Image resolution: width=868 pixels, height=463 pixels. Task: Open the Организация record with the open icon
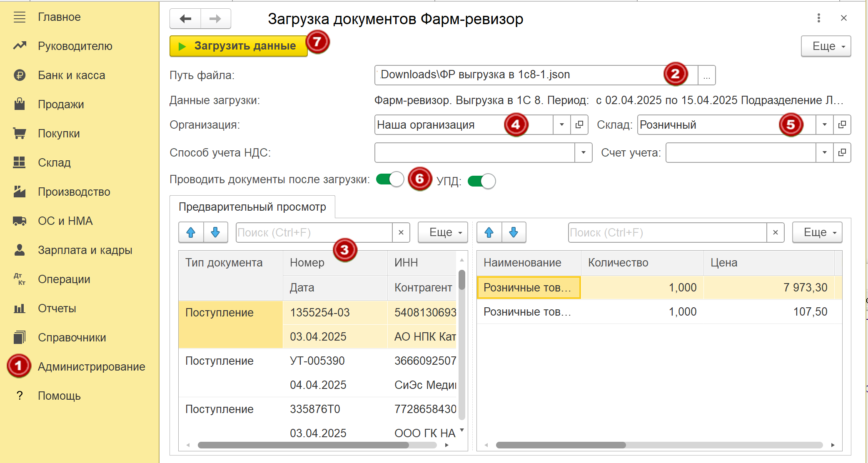click(x=579, y=124)
